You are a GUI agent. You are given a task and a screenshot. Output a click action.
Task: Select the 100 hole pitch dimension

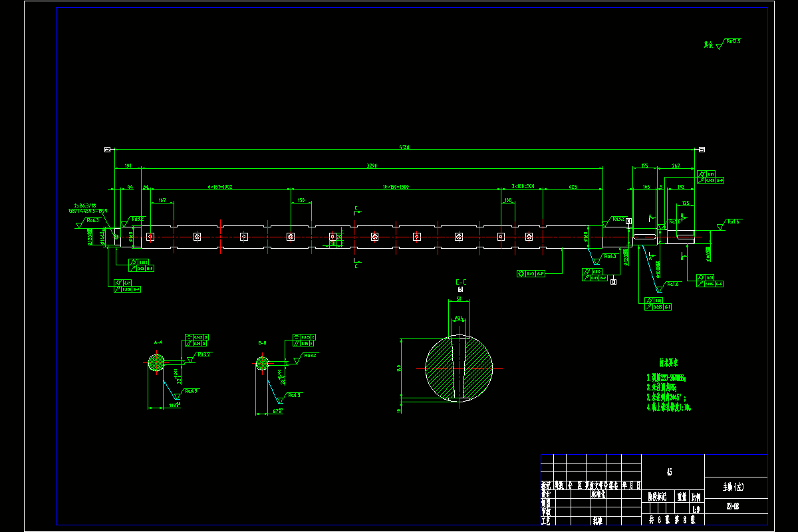pos(508,200)
